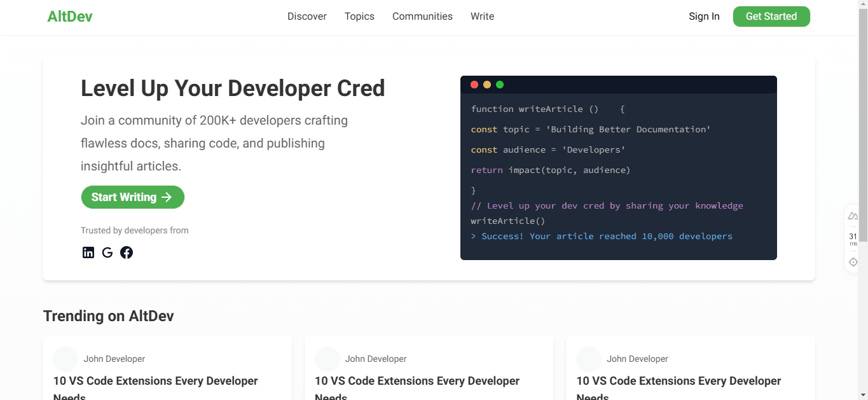Click the Google icon in the trusted-by row
The image size is (868, 400).
tap(107, 252)
